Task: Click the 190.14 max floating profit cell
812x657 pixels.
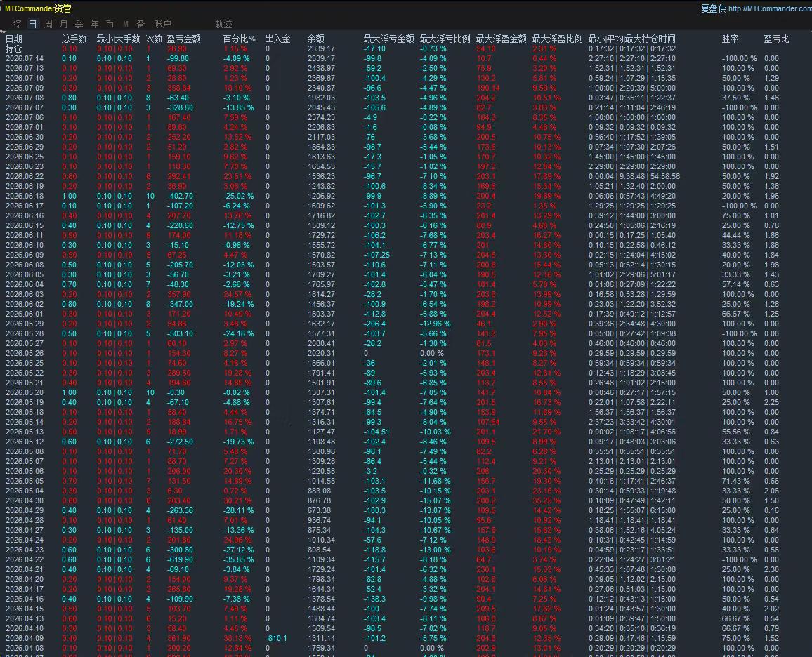Action: (487, 88)
